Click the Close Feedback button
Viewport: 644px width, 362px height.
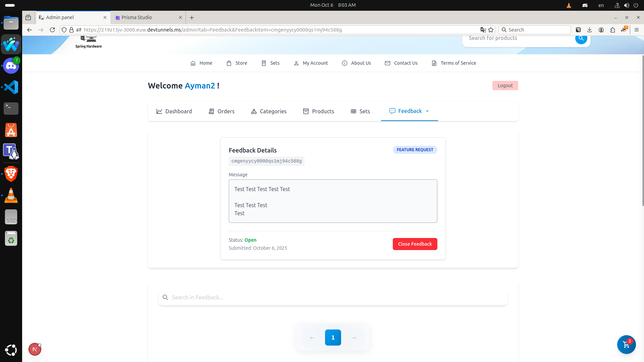coord(415,244)
